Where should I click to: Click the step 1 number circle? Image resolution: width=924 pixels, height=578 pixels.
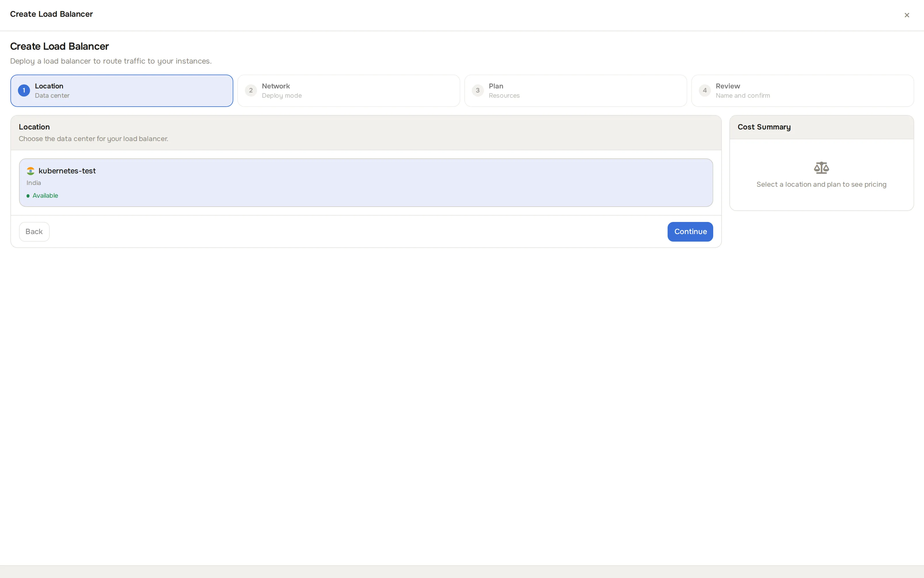[x=24, y=90]
